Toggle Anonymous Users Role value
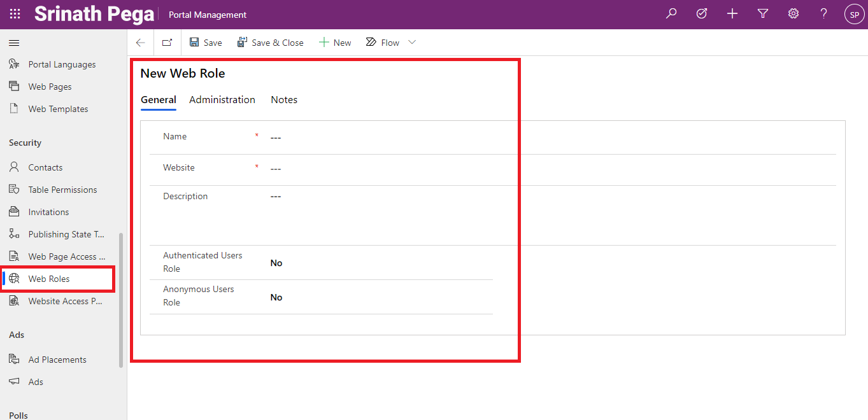The height and width of the screenshot is (420, 868). pyautogui.click(x=276, y=297)
